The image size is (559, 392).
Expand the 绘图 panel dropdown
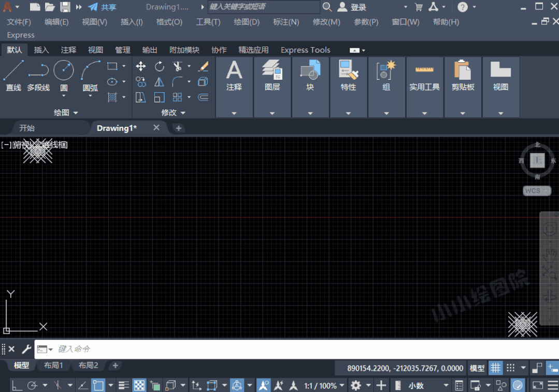[x=76, y=113]
